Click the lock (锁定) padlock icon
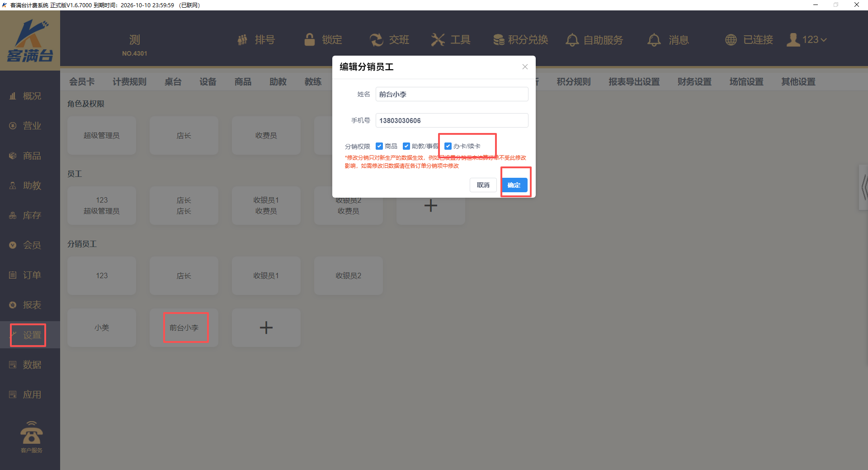 [x=310, y=40]
